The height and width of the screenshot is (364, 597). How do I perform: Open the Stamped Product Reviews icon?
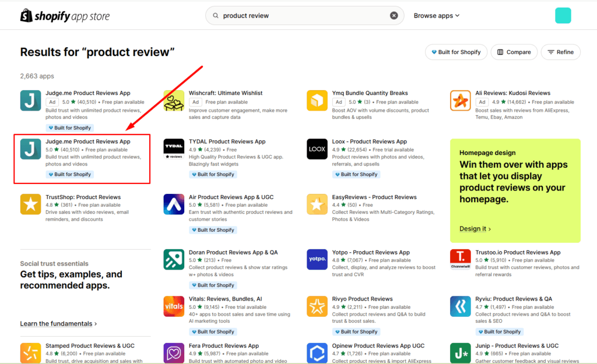(30, 353)
